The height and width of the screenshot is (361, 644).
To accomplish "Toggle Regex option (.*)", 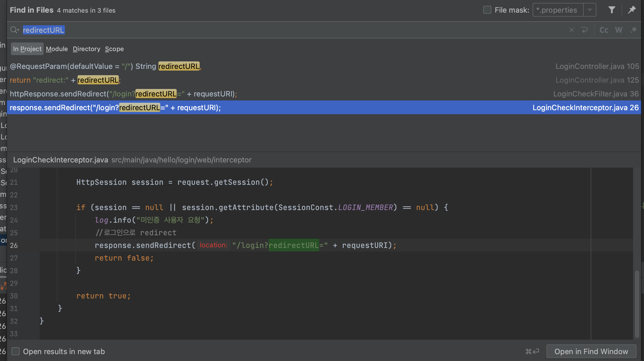I will pos(633,30).
